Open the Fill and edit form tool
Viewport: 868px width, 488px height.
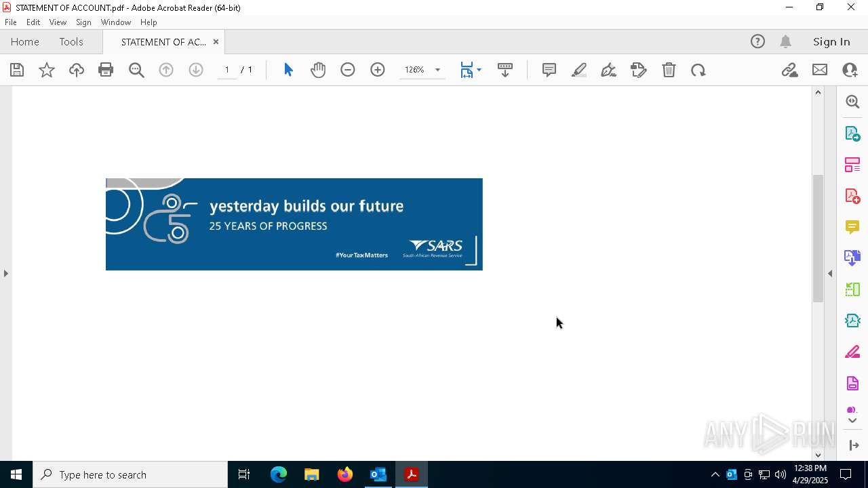639,70
